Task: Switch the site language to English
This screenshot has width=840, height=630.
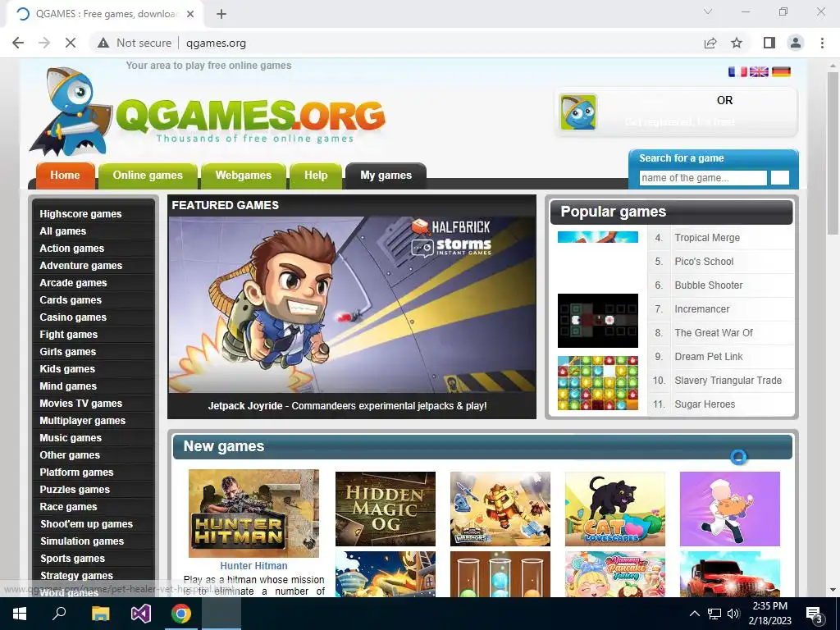Action: pyautogui.click(x=759, y=72)
